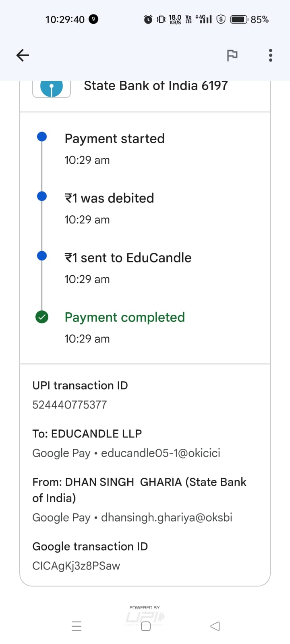290x644 pixels.
Task: Tap the green payment completed checkmark
Action: 42,317
